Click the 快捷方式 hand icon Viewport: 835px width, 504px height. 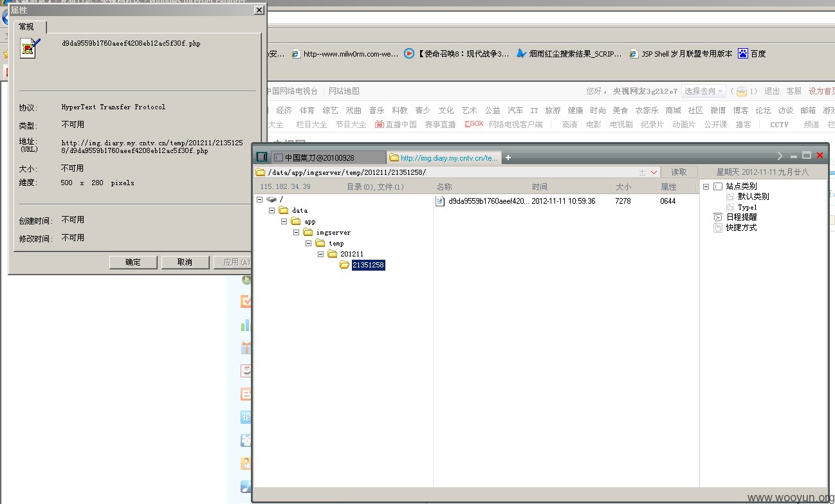point(718,228)
